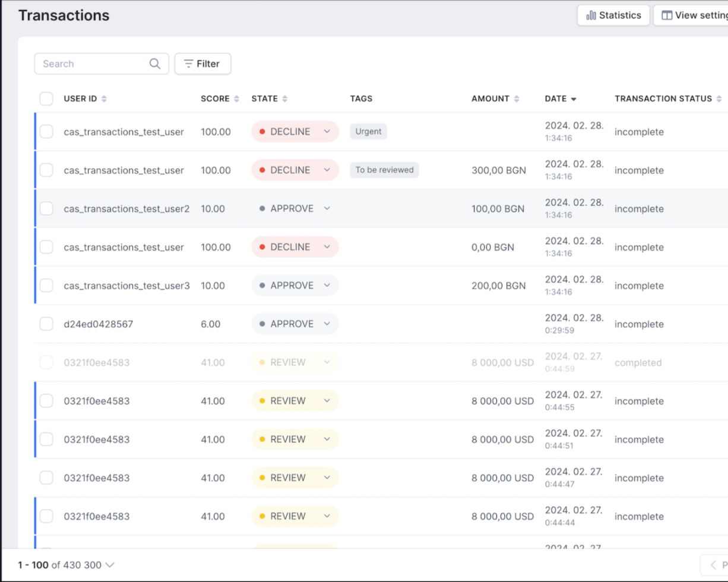Open APPROVE state dropdown for d24ed0428567
The image size is (728, 582).
click(x=295, y=324)
